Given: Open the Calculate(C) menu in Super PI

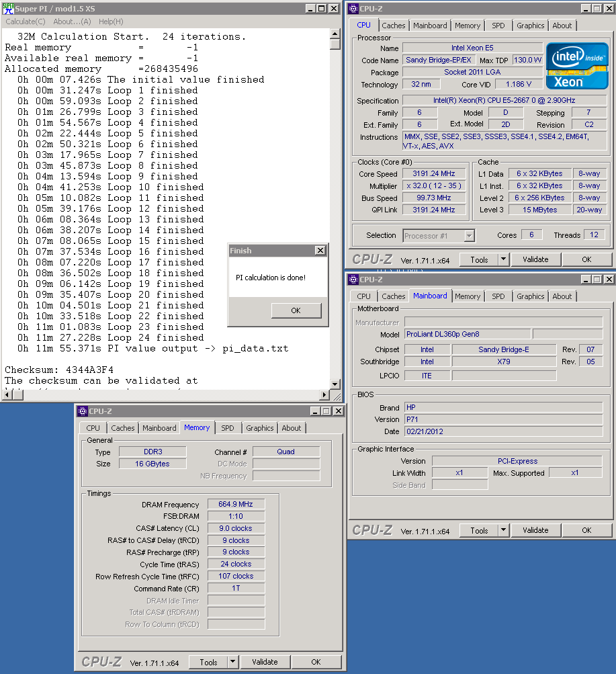Looking at the screenshot, I should point(26,22).
